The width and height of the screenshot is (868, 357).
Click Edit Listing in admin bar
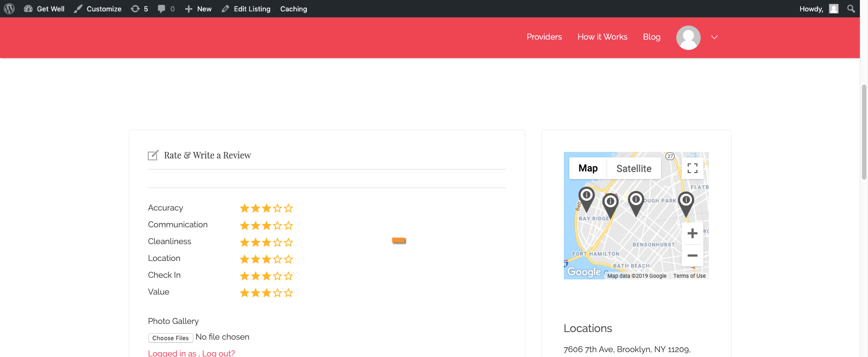(246, 9)
